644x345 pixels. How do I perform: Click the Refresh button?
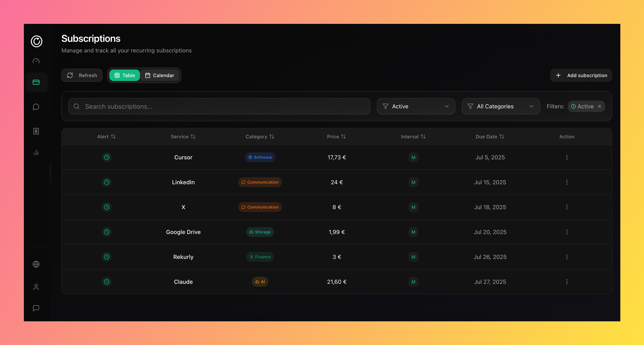tap(82, 75)
